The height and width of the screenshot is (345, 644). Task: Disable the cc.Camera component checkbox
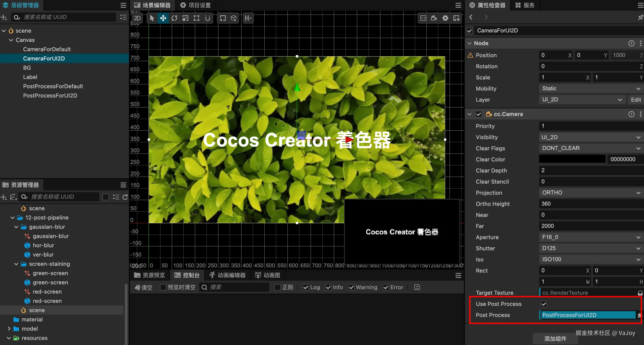tap(479, 114)
